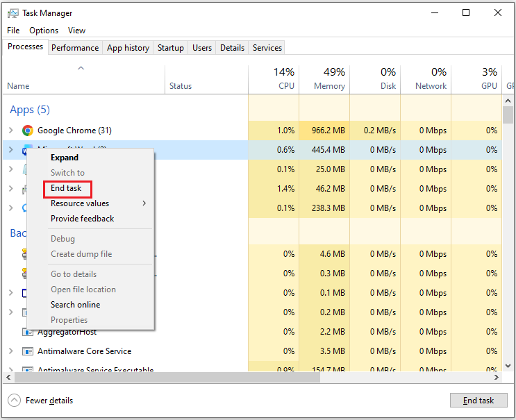Click the End task button at bottom

(478, 401)
